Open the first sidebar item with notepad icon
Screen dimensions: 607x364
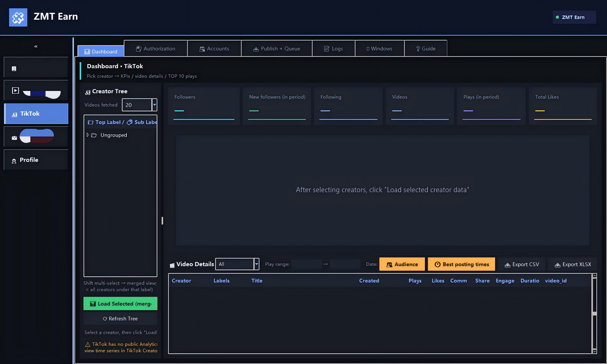click(36, 67)
